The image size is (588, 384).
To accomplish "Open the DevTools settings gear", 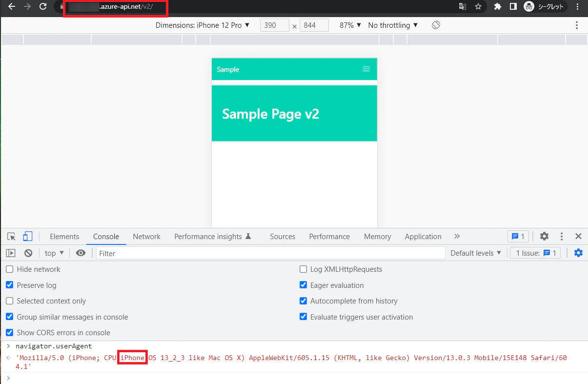I will tap(544, 237).
